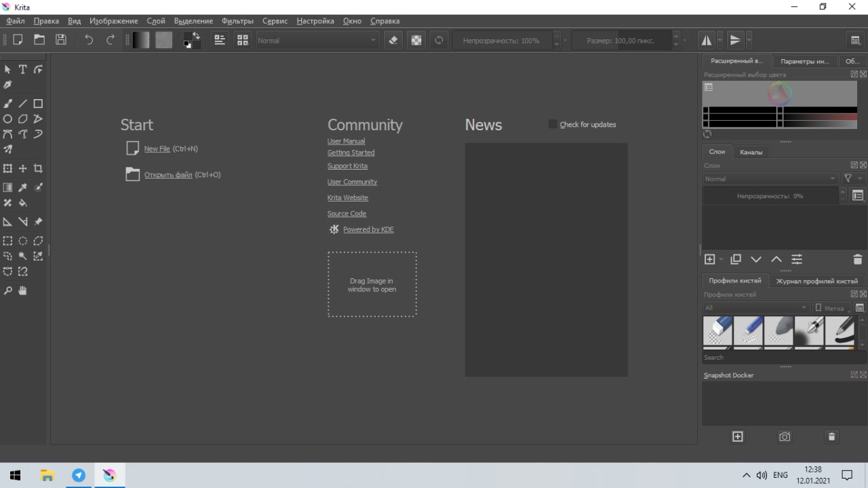Delete layer with the Layers trash icon
The height and width of the screenshot is (488, 868).
point(857,259)
